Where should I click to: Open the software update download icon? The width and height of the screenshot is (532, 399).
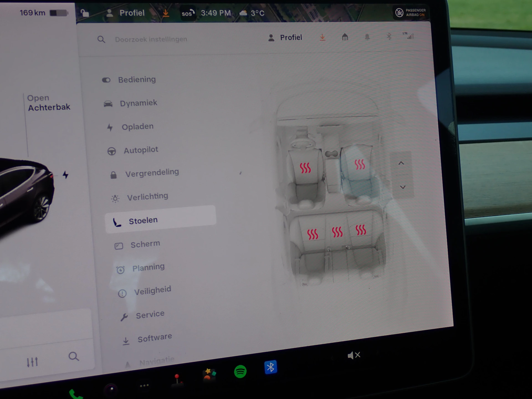[323, 37]
